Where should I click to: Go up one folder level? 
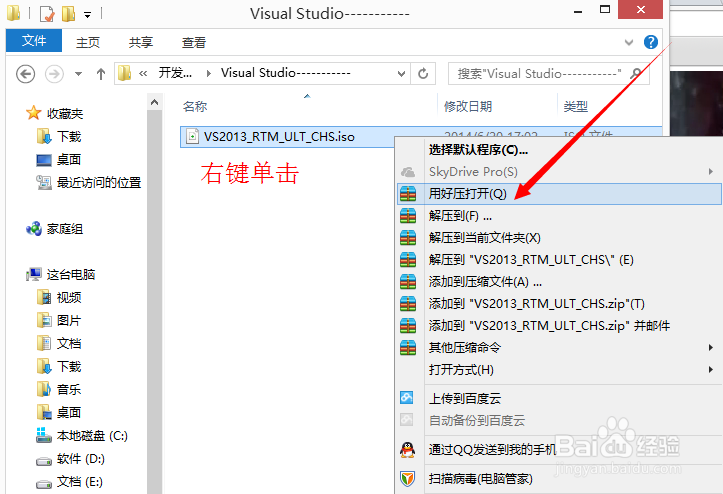[101, 74]
